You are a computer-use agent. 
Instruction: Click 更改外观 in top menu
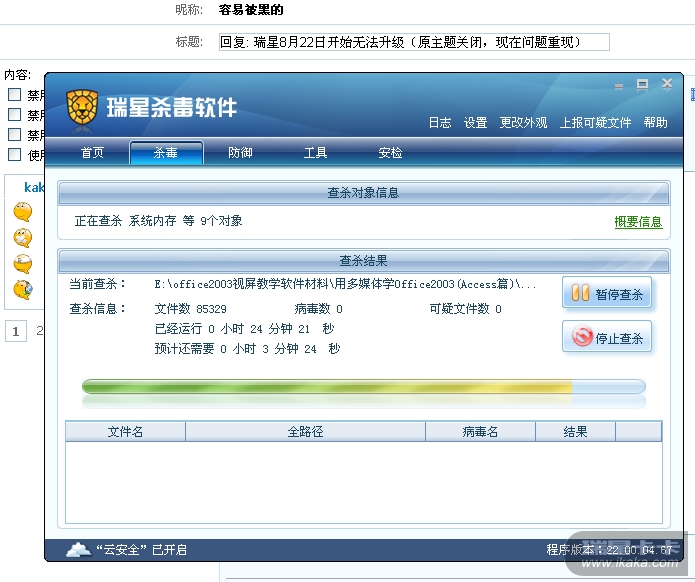[523, 123]
